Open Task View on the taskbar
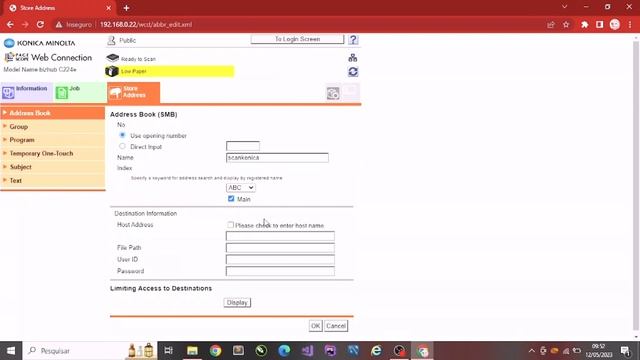 coord(168,351)
